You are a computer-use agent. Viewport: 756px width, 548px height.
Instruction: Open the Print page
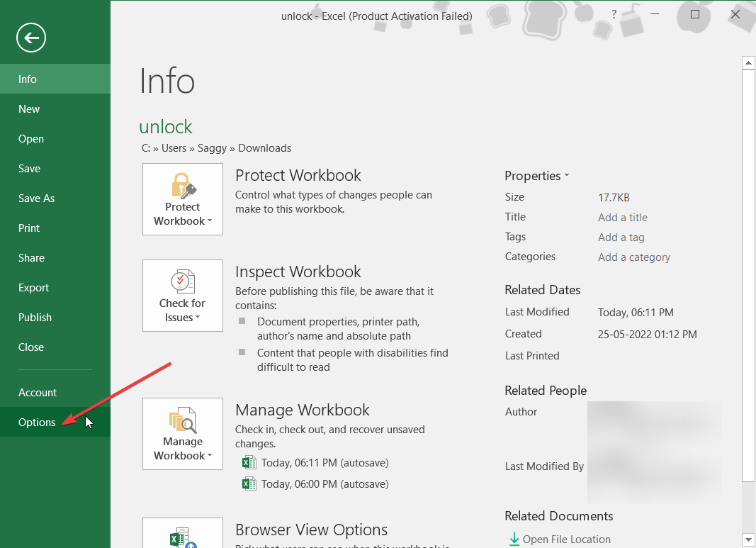tap(55, 228)
